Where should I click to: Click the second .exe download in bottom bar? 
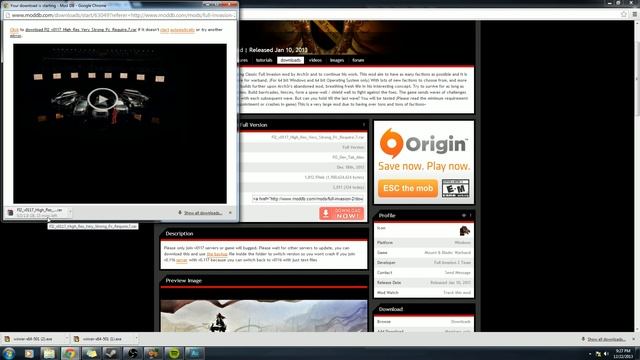click(102, 339)
